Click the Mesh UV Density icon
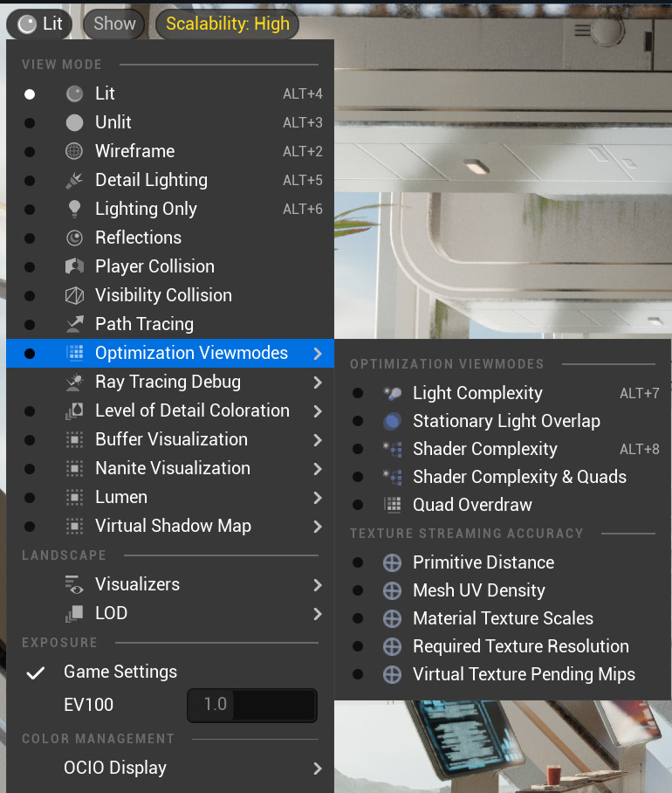Image resolution: width=672 pixels, height=793 pixels. [x=393, y=590]
